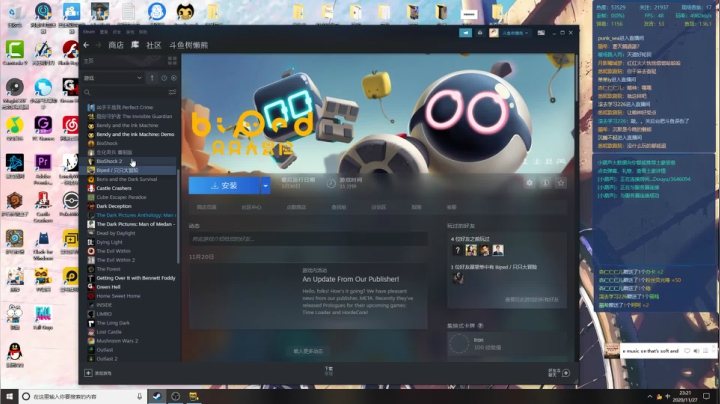Image resolution: width=720 pixels, height=404 pixels.
Task: View all friends who play this game
Action: (531, 299)
